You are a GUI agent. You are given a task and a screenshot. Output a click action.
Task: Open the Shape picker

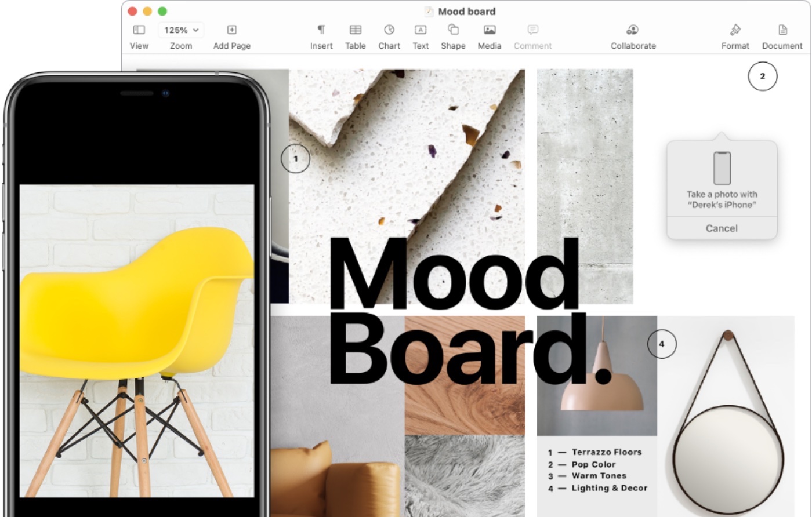click(x=453, y=30)
